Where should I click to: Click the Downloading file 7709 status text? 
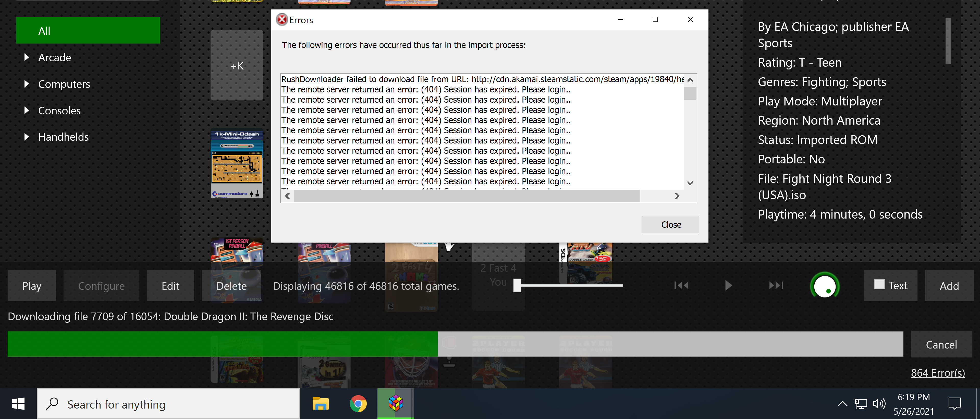point(170,316)
